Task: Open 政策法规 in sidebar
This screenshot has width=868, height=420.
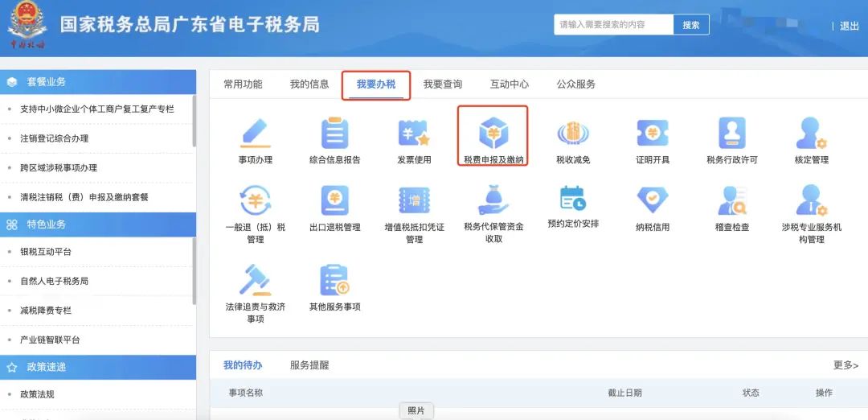Action: 38,394
